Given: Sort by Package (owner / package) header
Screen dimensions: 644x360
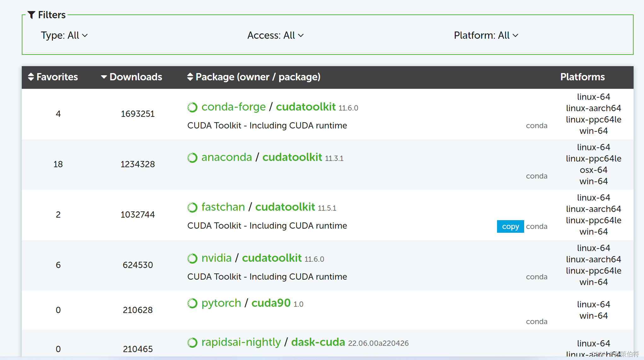Looking at the screenshot, I should click(x=254, y=77).
